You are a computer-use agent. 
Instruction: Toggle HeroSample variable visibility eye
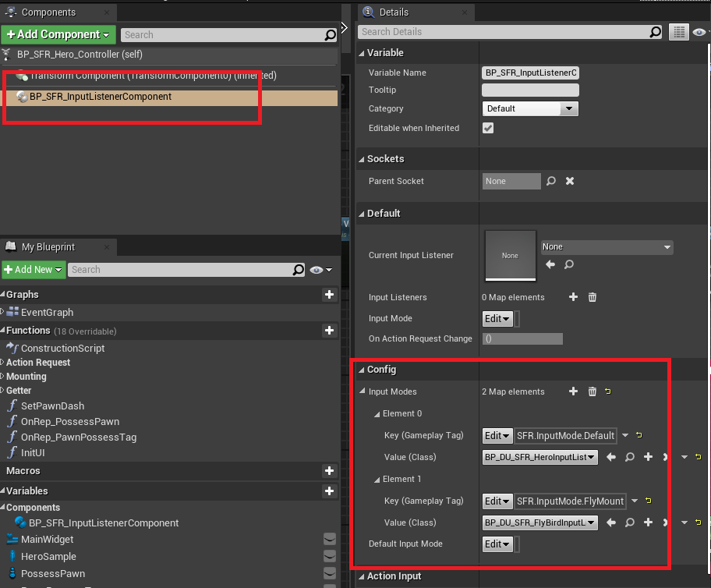click(x=330, y=556)
